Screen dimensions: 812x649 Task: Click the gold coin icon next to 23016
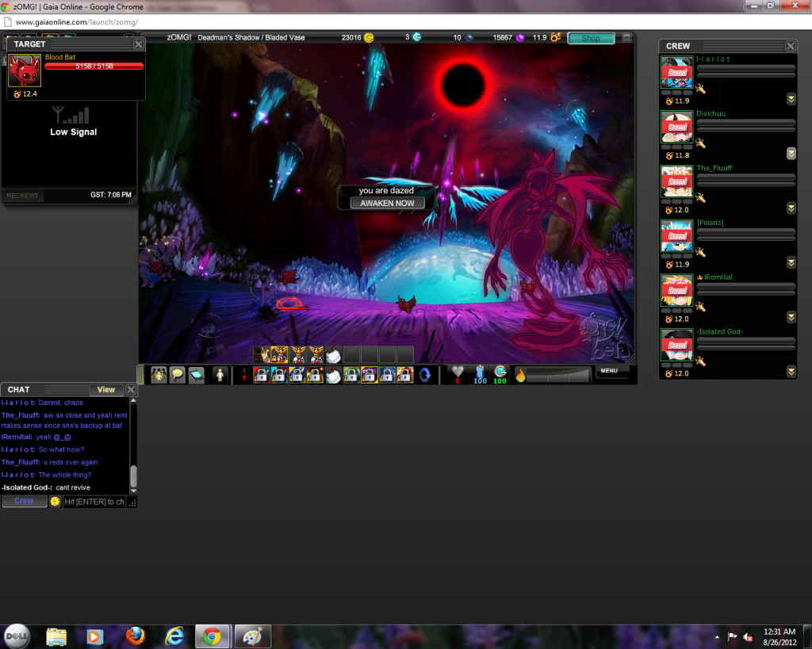(x=369, y=37)
